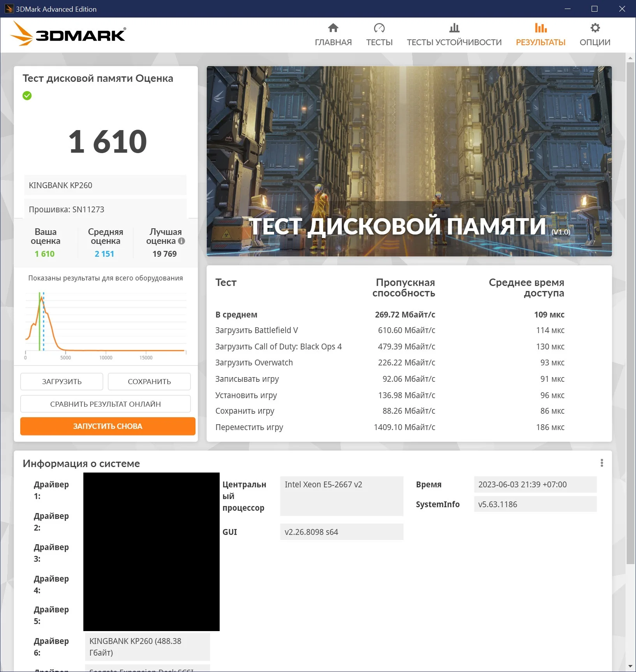
Task: Click the Среднее время доступа column header
Action: (527, 287)
